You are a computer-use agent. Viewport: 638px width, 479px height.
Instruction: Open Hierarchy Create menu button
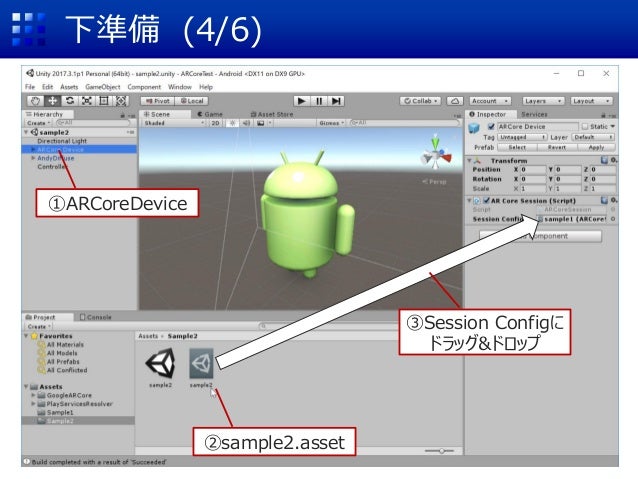click(38, 123)
